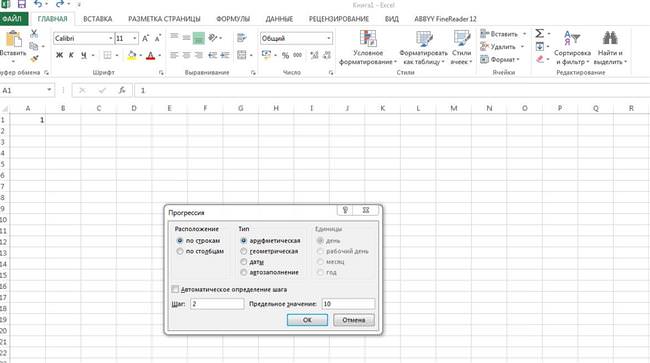This screenshot has height=363, width=650.
Task: Select 'по строкам' radio button
Action: tap(179, 240)
